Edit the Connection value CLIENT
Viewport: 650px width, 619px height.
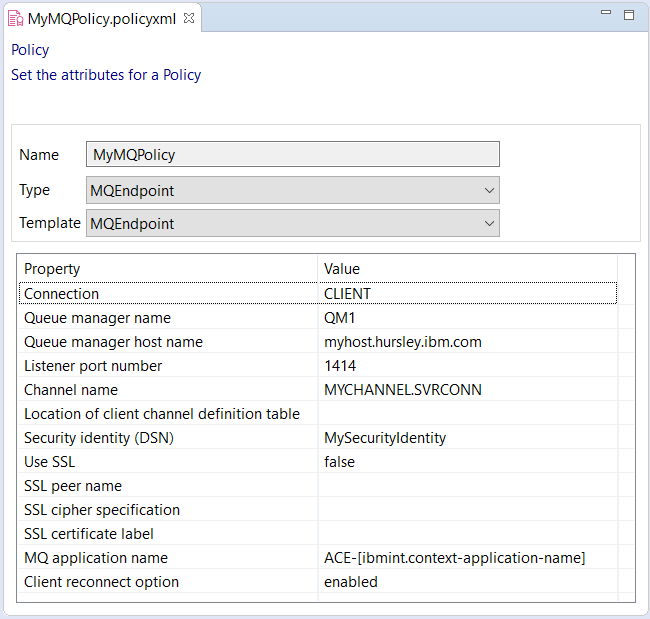[467, 294]
